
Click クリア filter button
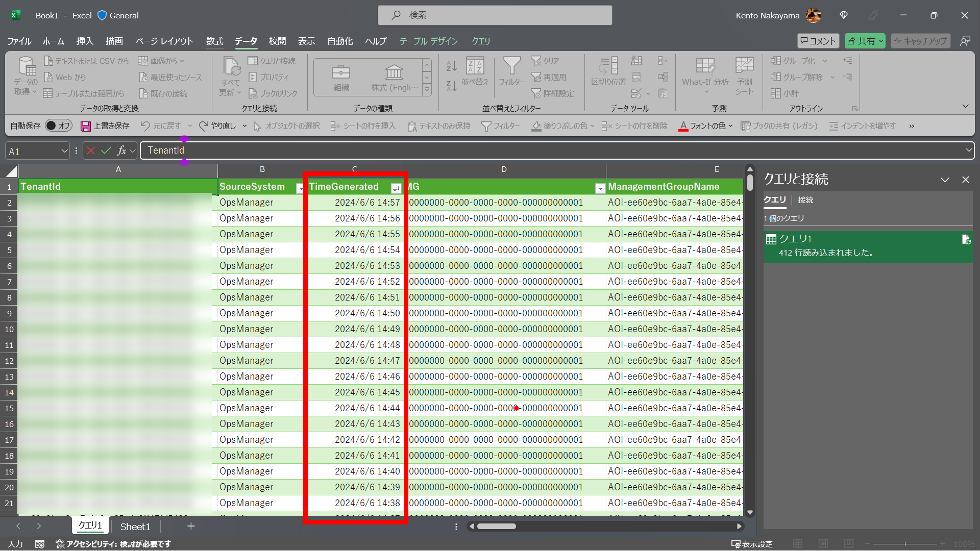pyautogui.click(x=545, y=61)
